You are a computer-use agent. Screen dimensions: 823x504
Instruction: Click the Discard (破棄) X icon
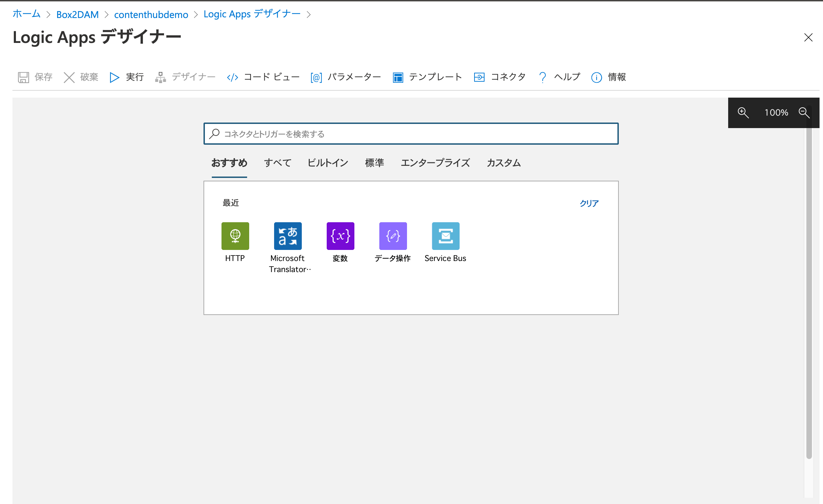(69, 77)
